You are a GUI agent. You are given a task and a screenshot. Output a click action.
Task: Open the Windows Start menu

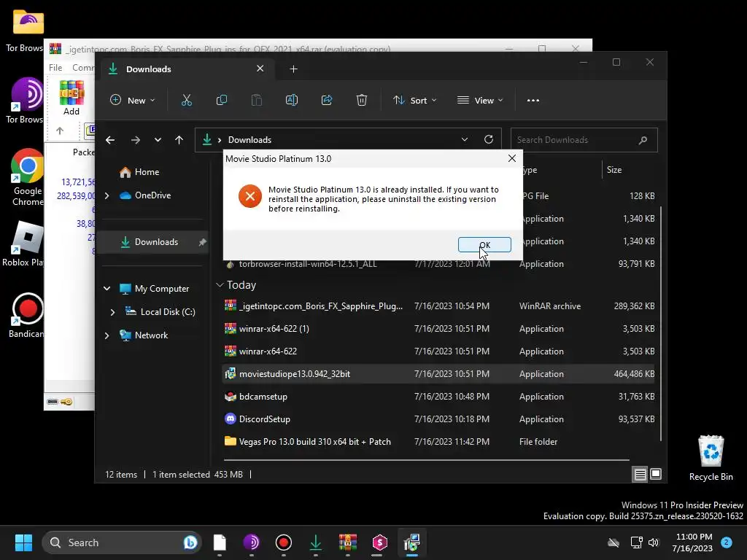click(23, 542)
